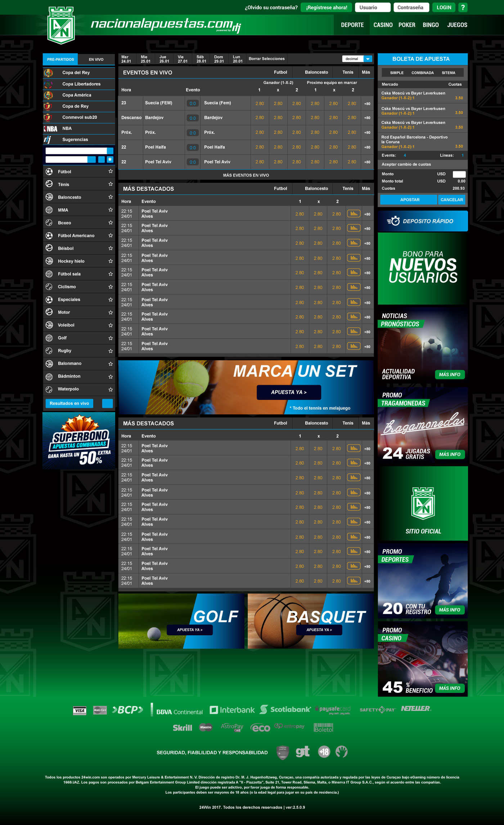The width and height of the screenshot is (504, 825).
Task: Switch to the EN VIVO tab
Action: [x=96, y=59]
